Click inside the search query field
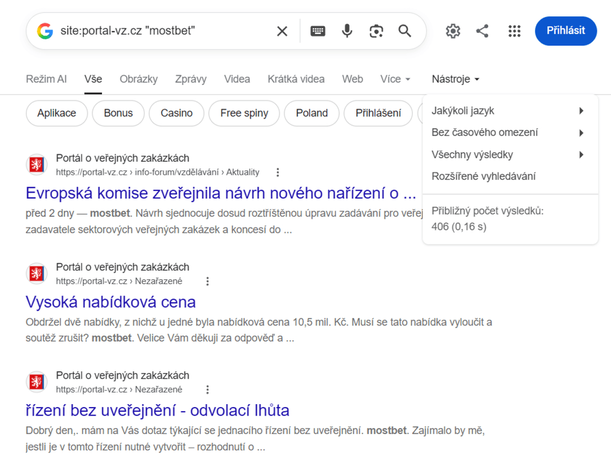Image resolution: width=611 pixels, height=466 pixels. click(x=164, y=31)
